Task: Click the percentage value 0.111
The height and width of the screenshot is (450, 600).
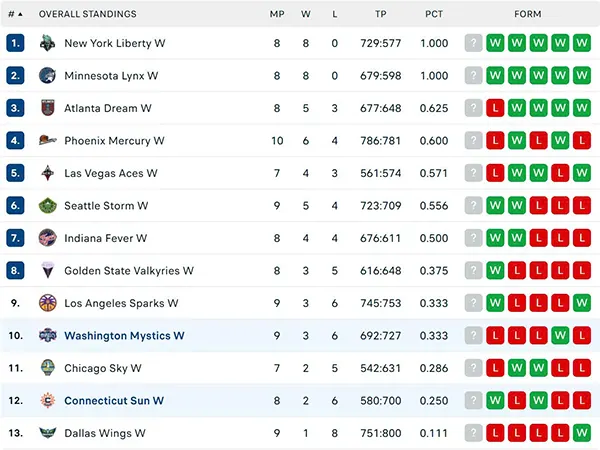Action: point(434,434)
